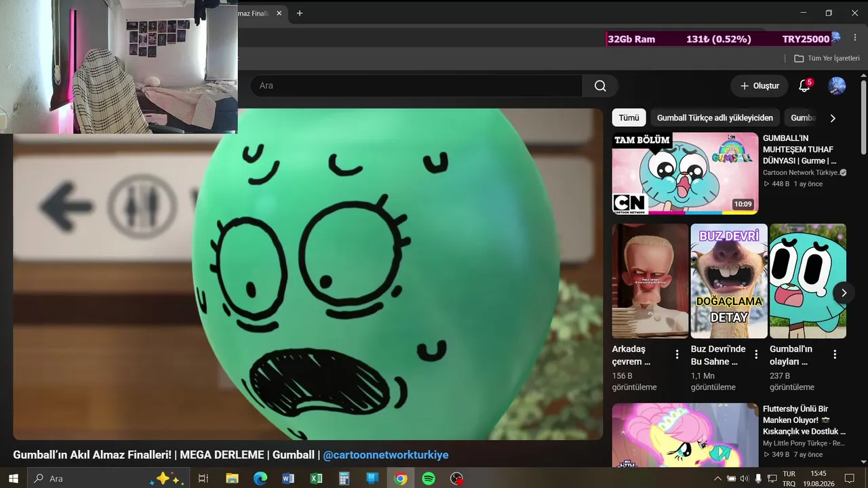Click the YouTube search magnifier button

600,85
